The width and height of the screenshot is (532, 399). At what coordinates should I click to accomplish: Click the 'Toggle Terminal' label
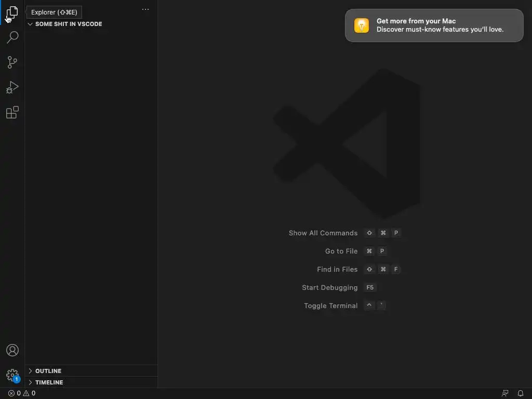point(331,305)
